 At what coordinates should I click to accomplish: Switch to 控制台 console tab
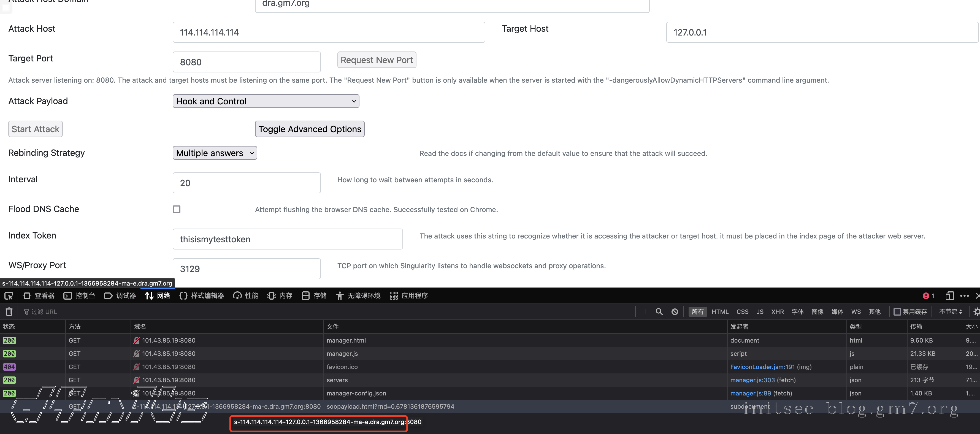click(x=80, y=296)
